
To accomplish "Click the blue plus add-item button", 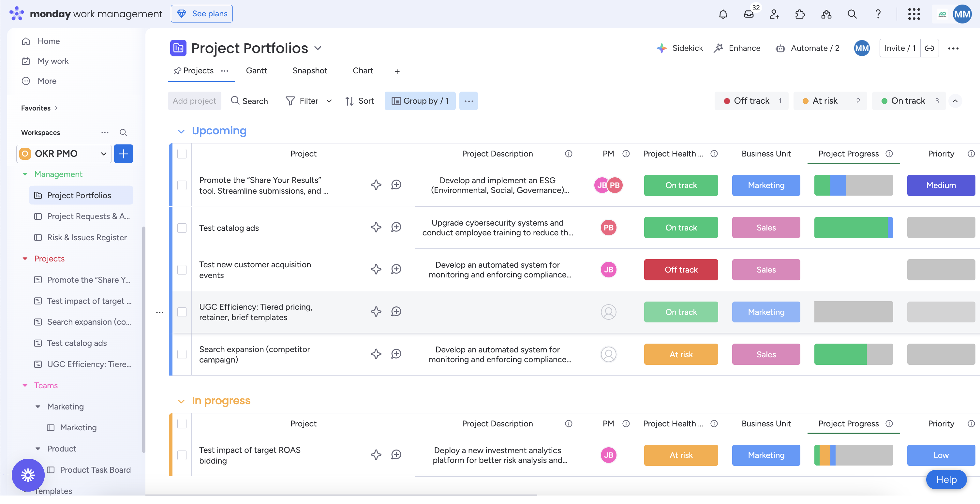I will pyautogui.click(x=123, y=154).
